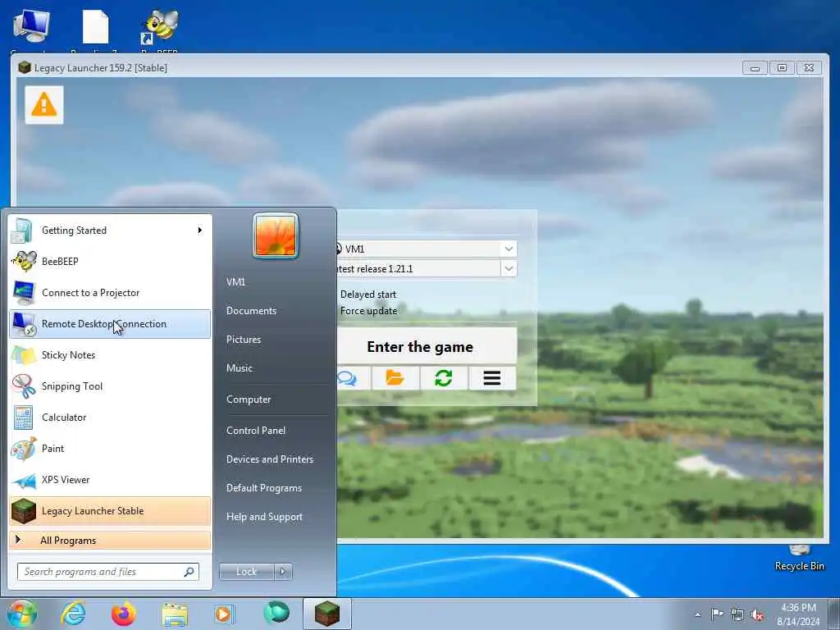Click the Sticky Notes yellow notes icon
The width and height of the screenshot is (840, 630).
24,355
